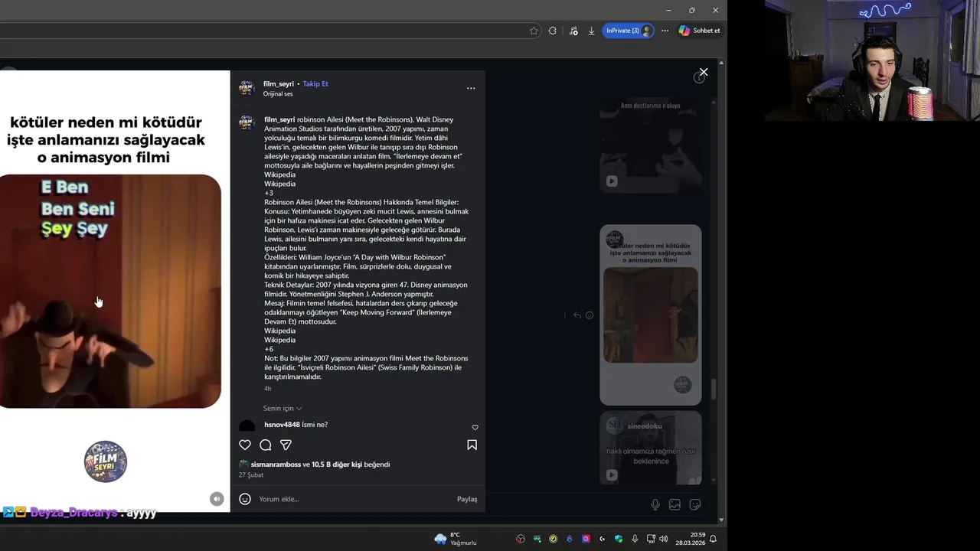Open film_seyri profile from header username
Viewport: 980px width, 551px height.
tap(279, 83)
